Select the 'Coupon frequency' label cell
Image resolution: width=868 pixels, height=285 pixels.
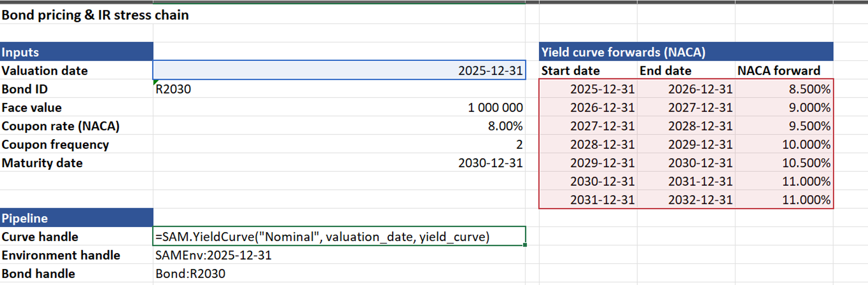[x=76, y=144]
